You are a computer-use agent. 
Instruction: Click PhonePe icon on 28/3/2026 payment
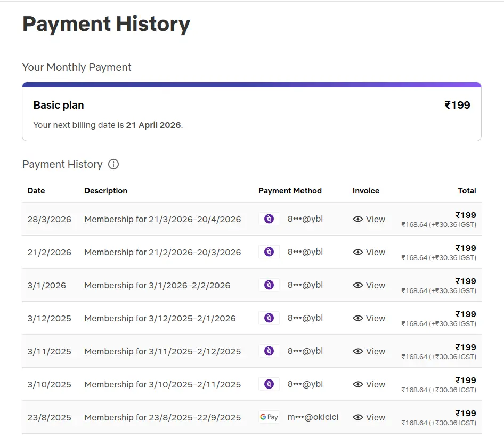click(269, 219)
